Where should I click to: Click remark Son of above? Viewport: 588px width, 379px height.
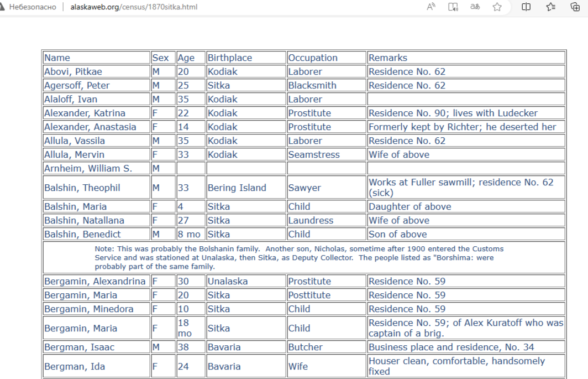coord(466,234)
